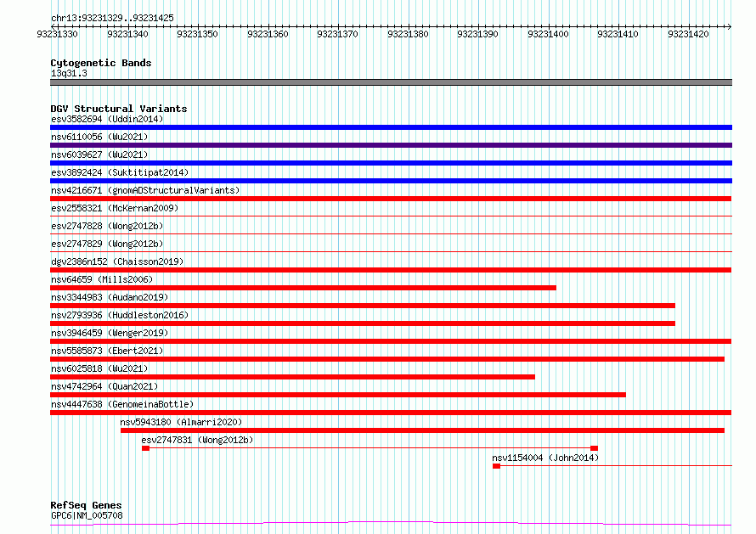Click the 93231360 ruler position label
The width and height of the screenshot is (756, 534).
point(268,34)
